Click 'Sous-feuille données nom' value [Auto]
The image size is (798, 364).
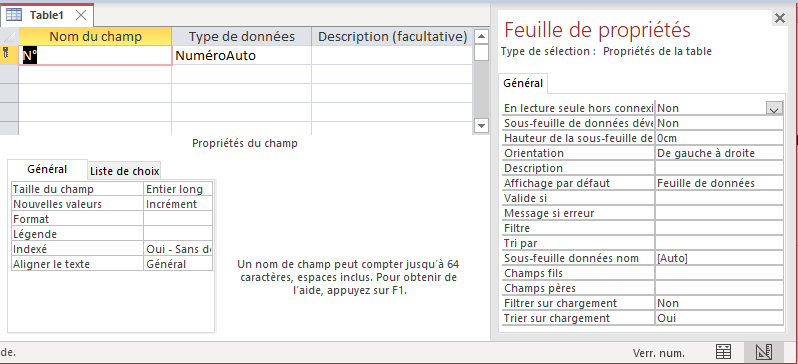tap(719, 258)
